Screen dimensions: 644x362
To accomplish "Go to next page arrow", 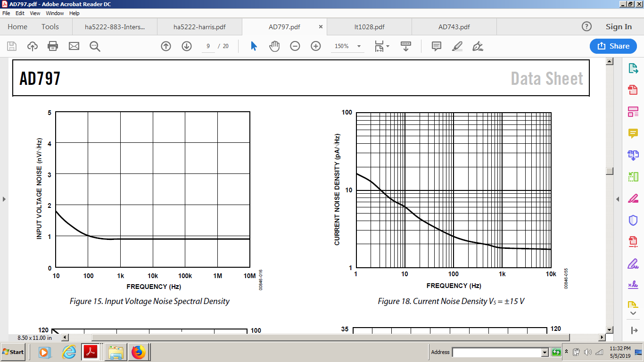I will pyautogui.click(x=187, y=46).
